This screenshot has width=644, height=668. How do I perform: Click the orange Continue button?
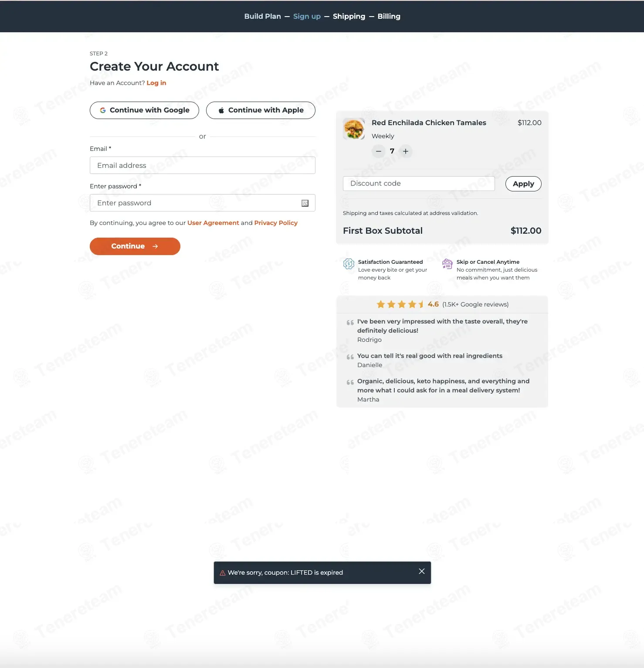[135, 246]
